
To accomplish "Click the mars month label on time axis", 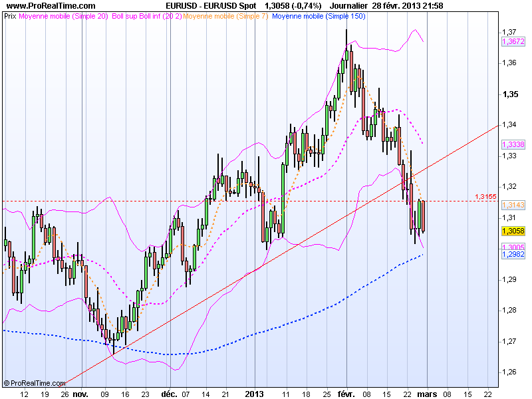I will [427, 394].
